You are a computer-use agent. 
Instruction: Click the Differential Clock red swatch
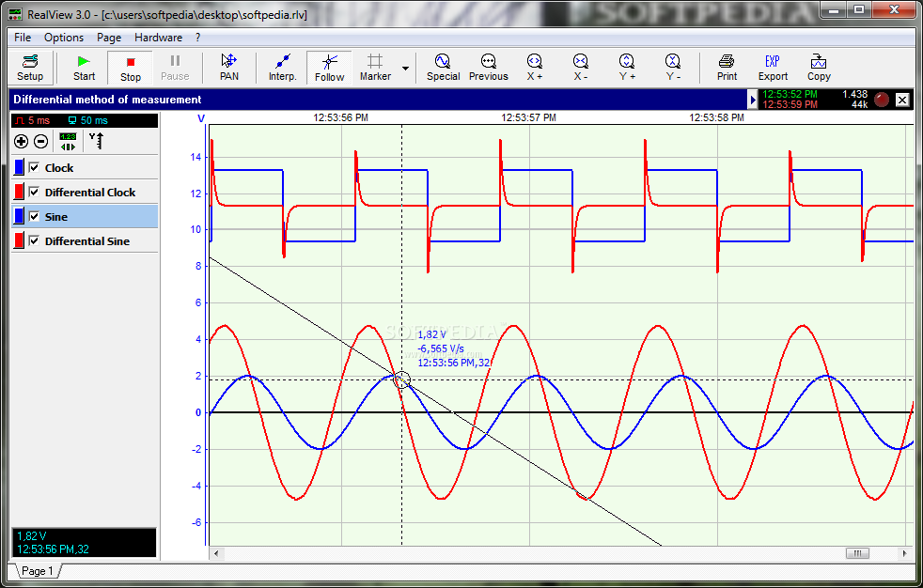click(x=19, y=193)
